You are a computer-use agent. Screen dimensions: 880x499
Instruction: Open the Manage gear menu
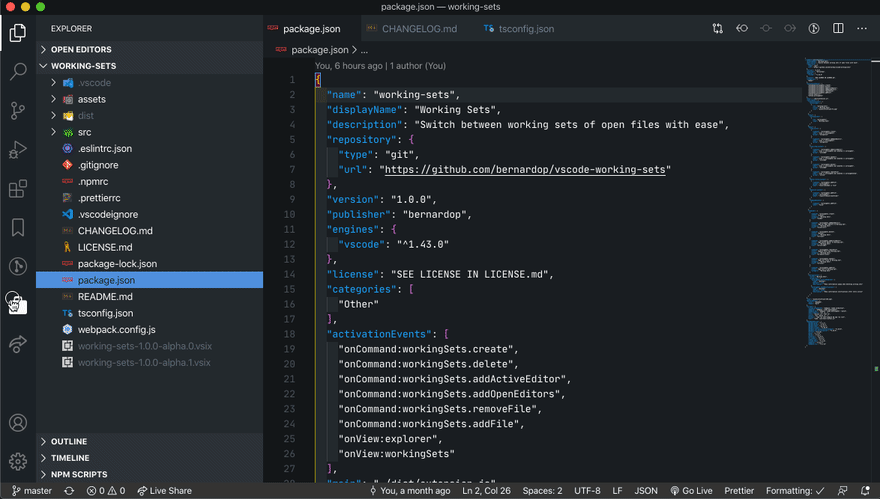click(17, 461)
